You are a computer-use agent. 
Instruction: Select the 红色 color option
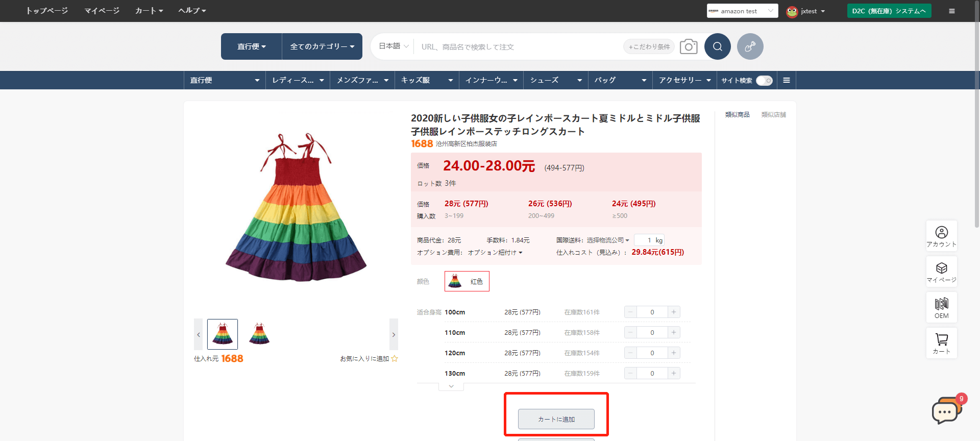(467, 281)
